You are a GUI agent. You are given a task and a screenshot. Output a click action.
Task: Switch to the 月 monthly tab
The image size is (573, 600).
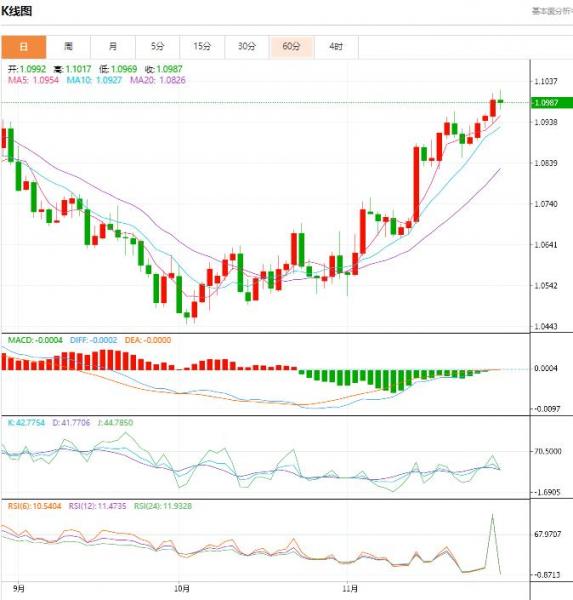[x=113, y=47]
